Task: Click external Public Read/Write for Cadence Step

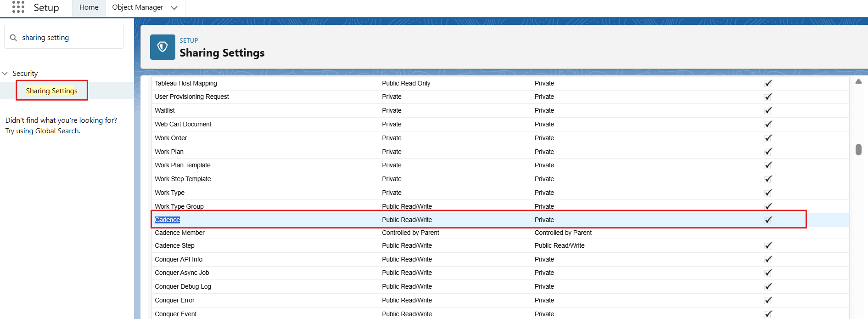Action: pos(560,245)
